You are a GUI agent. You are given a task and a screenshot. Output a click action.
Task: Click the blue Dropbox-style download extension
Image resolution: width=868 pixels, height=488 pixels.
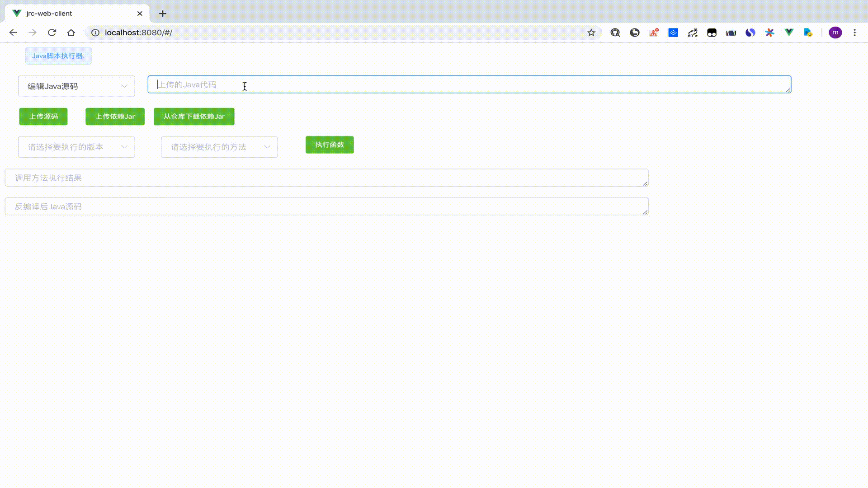[x=673, y=33]
